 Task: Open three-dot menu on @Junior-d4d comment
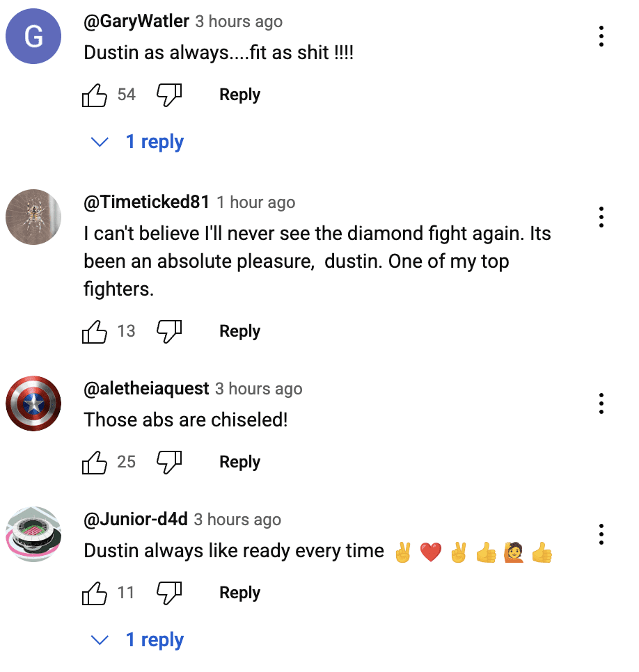[x=601, y=534]
